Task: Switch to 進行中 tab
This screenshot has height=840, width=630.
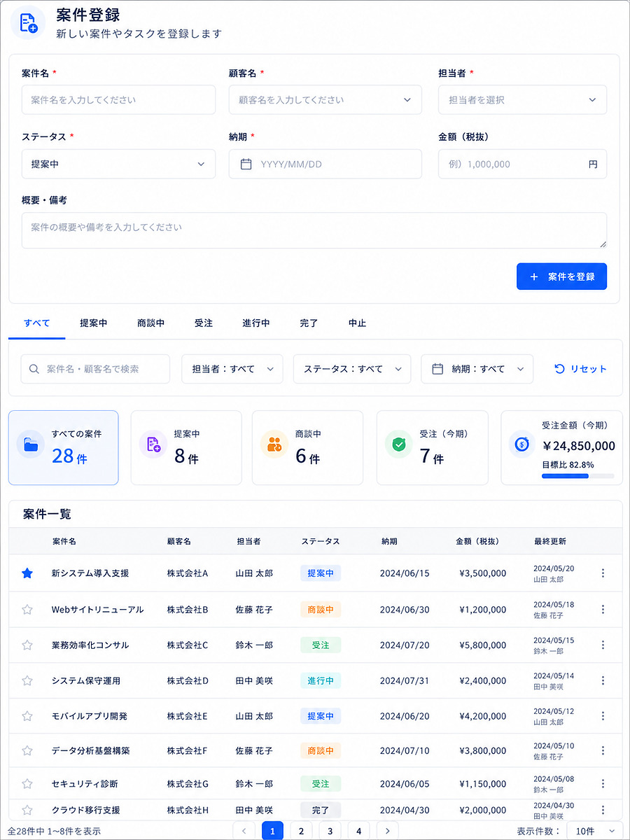Action: pyautogui.click(x=256, y=323)
